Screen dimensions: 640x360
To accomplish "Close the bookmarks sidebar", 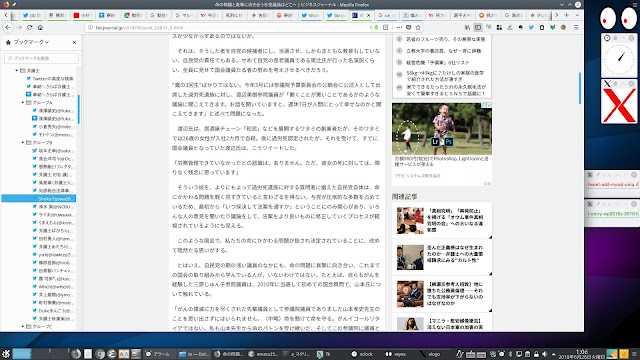I will point(74,42).
